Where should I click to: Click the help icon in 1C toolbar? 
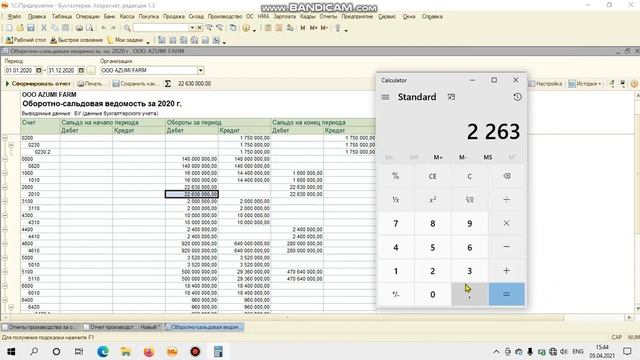(246, 28)
